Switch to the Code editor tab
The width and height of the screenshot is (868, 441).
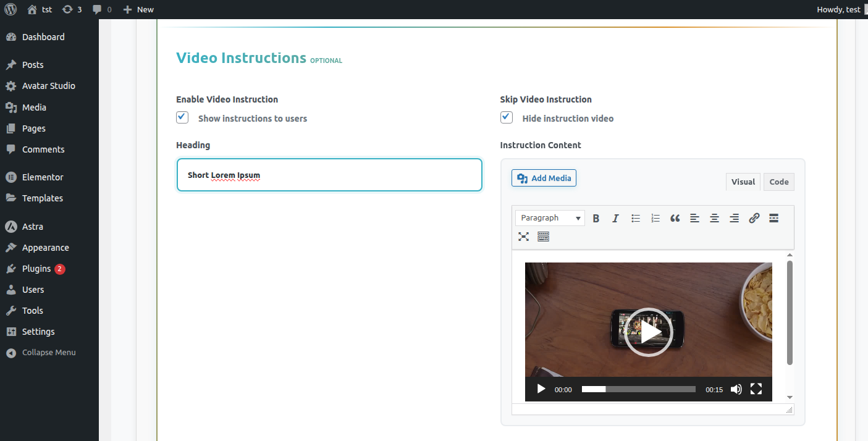point(778,182)
